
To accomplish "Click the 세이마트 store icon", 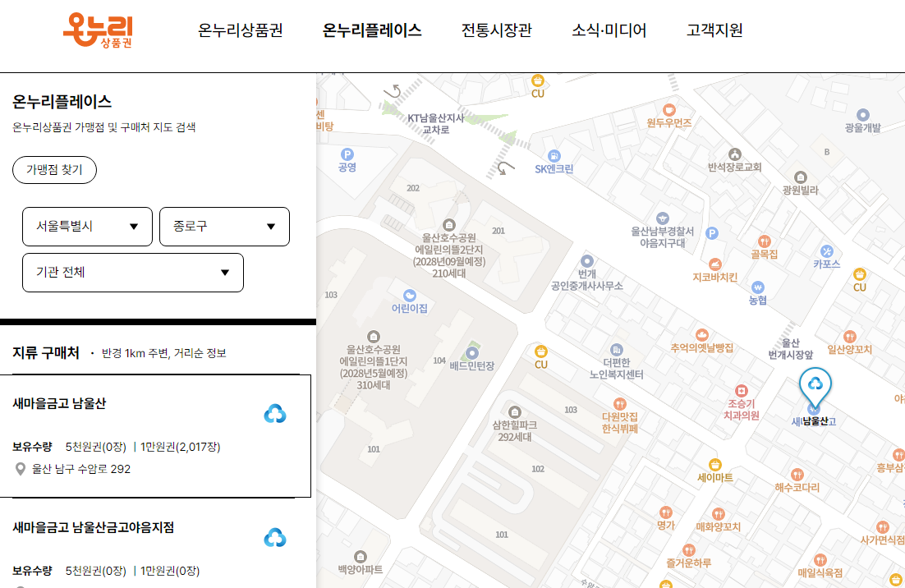I will [715, 465].
